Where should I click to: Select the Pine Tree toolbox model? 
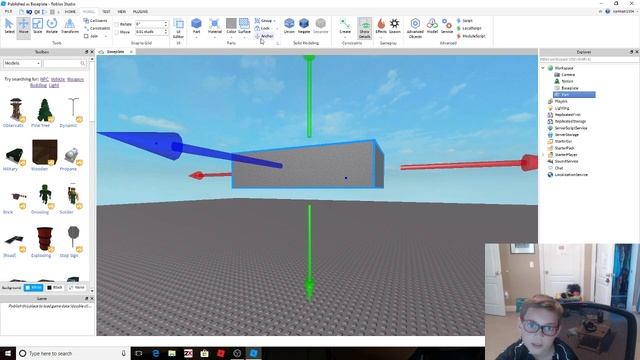point(44,113)
